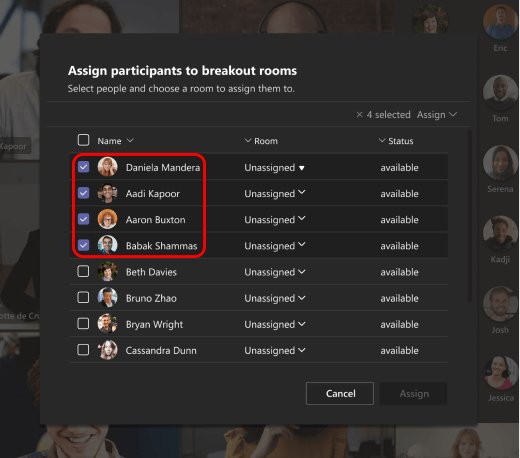
Task: Sort by the Room column header
Action: pyautogui.click(x=261, y=141)
